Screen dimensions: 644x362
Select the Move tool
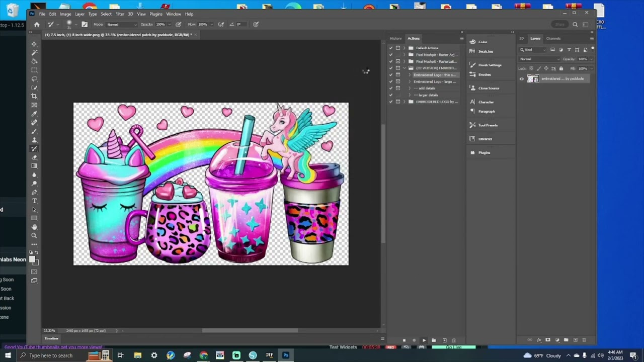point(34,44)
